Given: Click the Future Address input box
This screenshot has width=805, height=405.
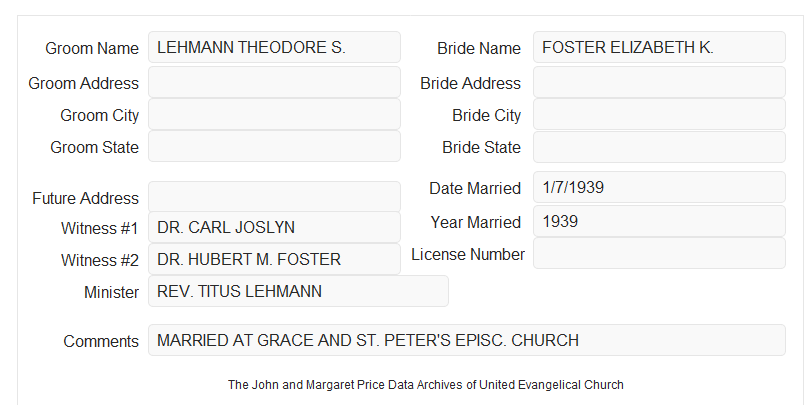Looking at the screenshot, I should (x=274, y=197).
